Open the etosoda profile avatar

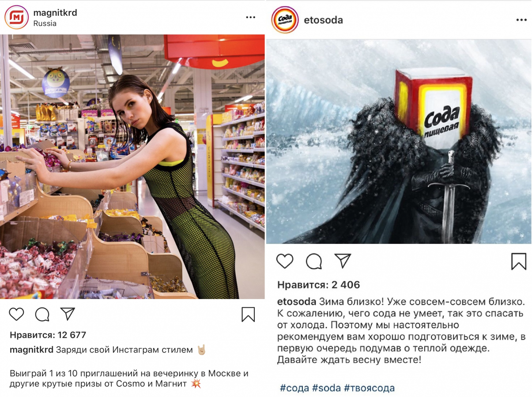(x=285, y=20)
